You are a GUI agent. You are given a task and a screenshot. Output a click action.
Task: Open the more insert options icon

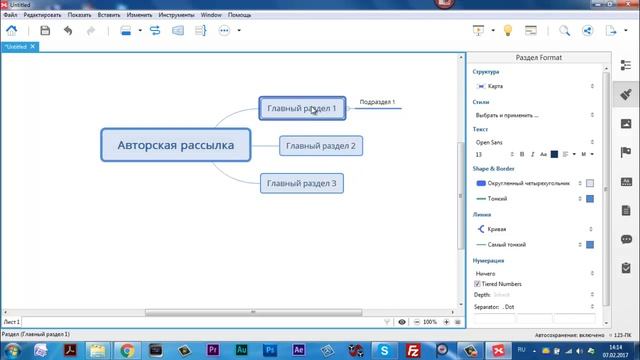(224, 31)
